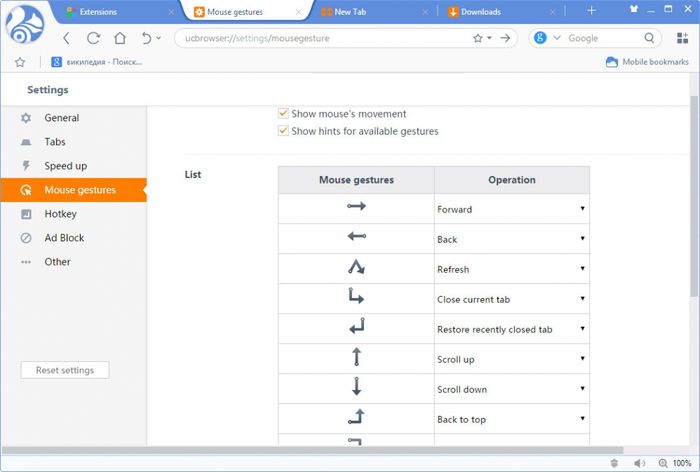The height and width of the screenshot is (472, 700).
Task: Close the Mouse gestures tab
Action: point(298,13)
